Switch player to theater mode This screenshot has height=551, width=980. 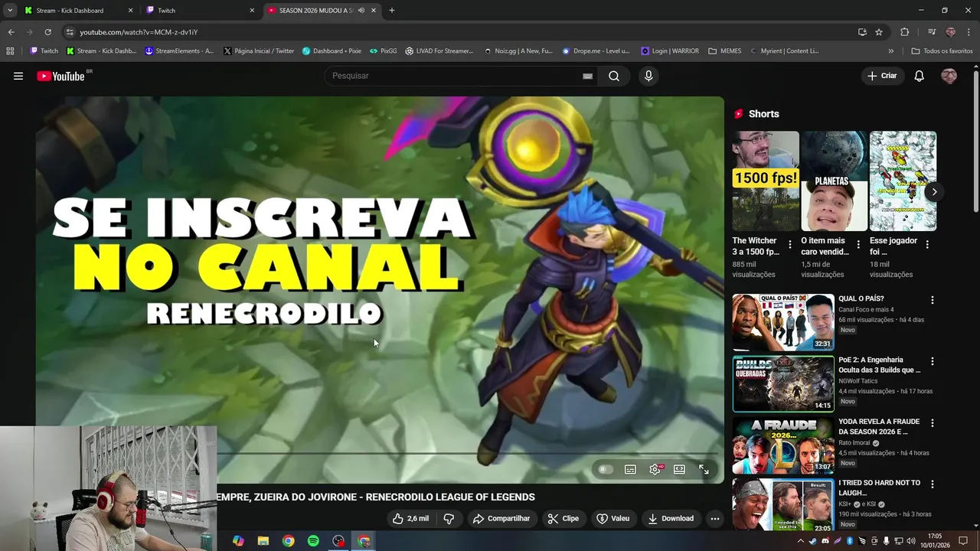[679, 469]
